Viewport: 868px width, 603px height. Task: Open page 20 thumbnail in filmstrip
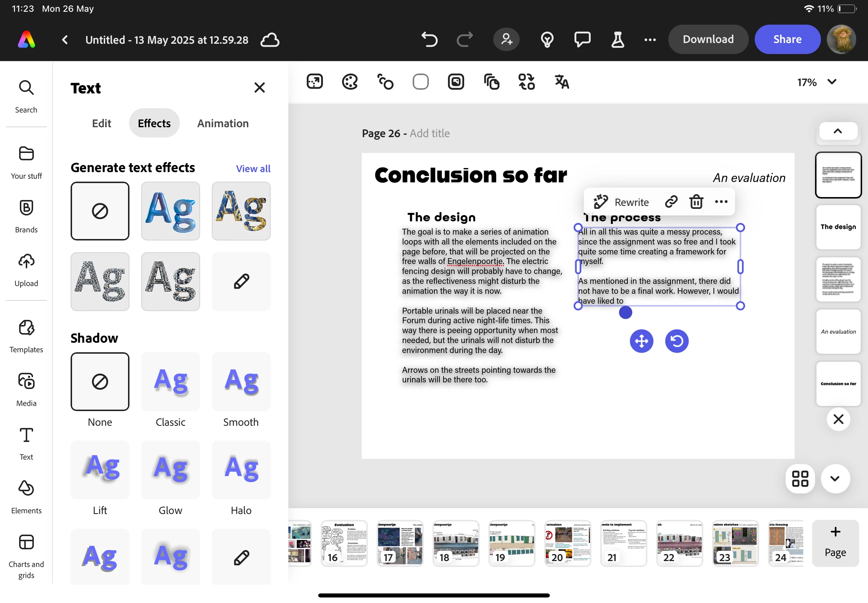coord(567,543)
